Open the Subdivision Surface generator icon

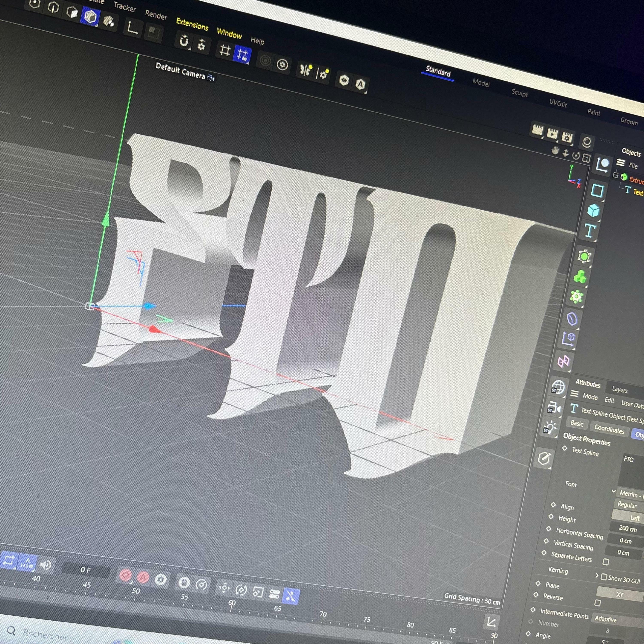[584, 256]
